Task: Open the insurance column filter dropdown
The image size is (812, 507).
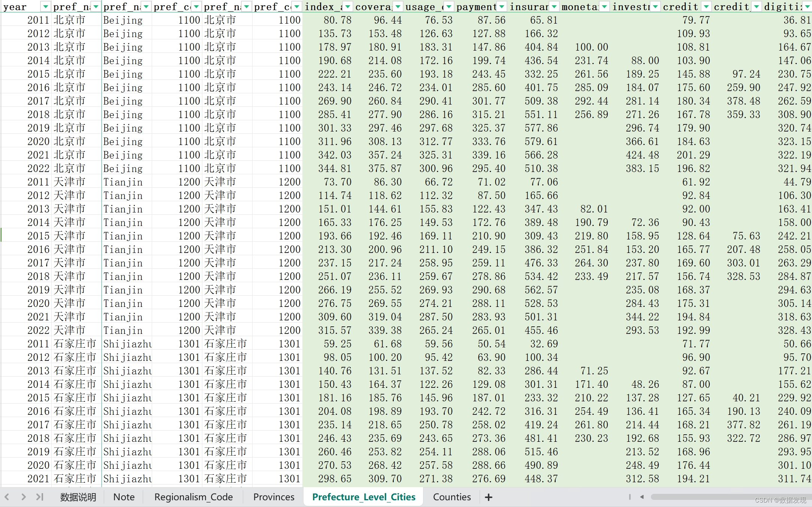Action: pos(554,7)
